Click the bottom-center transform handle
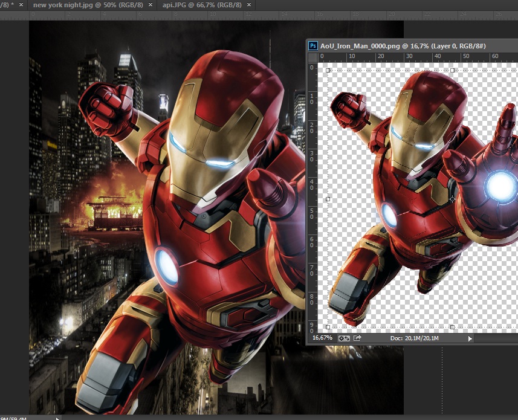 pyautogui.click(x=453, y=327)
